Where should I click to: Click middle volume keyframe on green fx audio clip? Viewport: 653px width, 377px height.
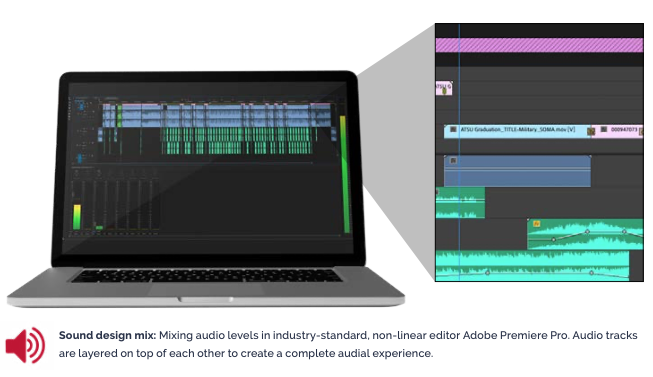point(588,231)
